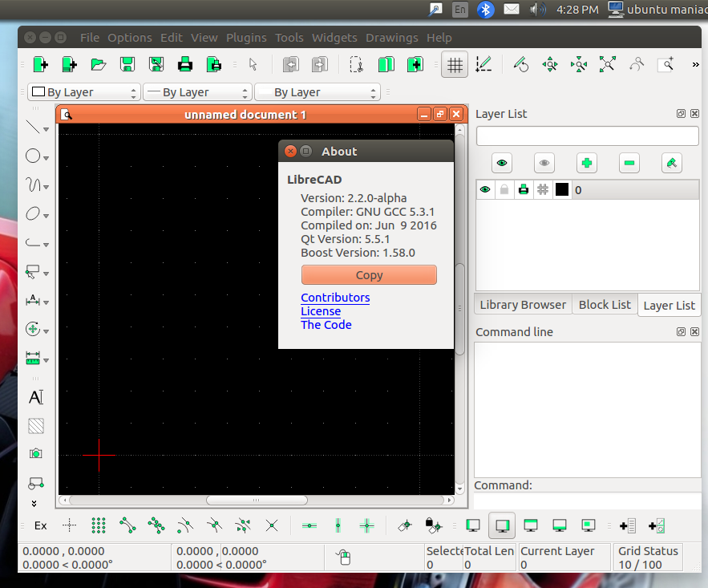Open The Code link

(x=326, y=325)
